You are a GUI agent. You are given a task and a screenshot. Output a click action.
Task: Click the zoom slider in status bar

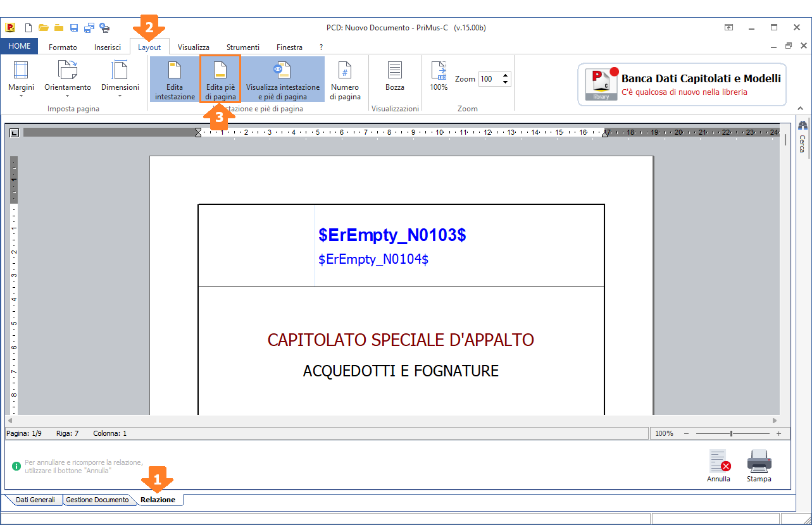732,434
